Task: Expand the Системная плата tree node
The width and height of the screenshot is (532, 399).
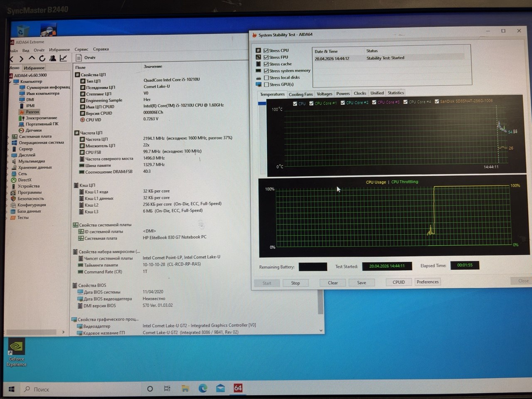Action: pos(9,136)
